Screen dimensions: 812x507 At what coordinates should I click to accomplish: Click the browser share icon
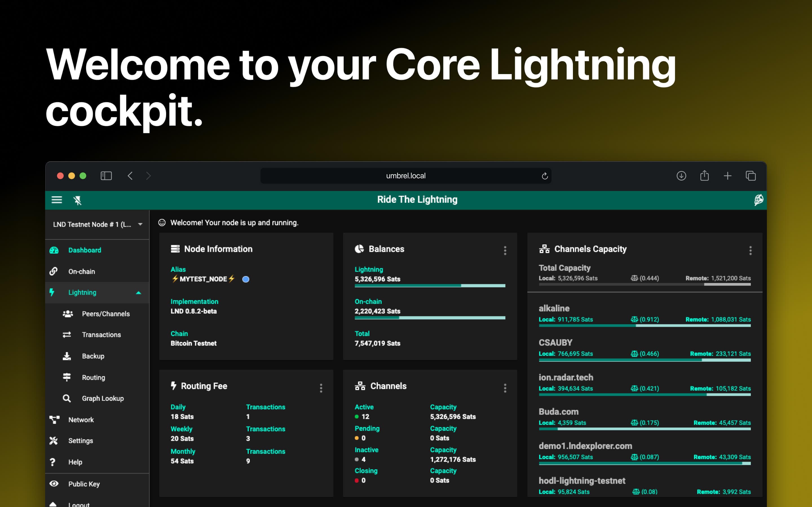pyautogui.click(x=704, y=176)
